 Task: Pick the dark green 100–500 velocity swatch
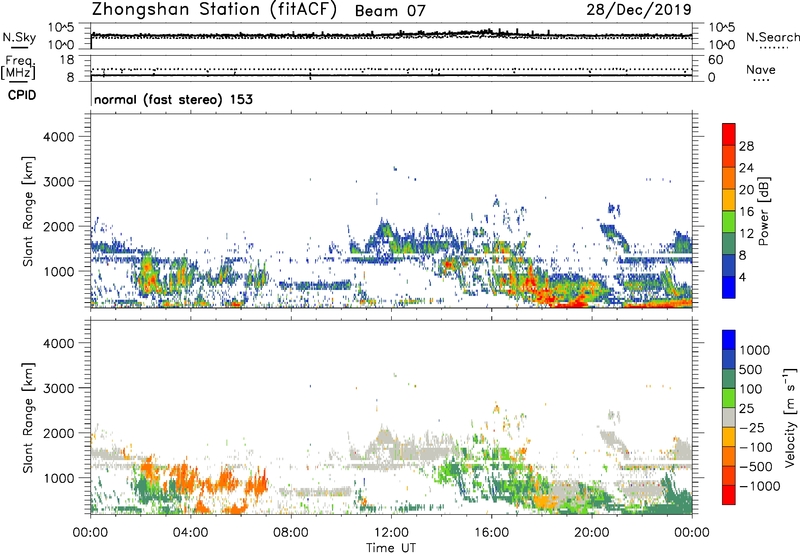pos(729,379)
